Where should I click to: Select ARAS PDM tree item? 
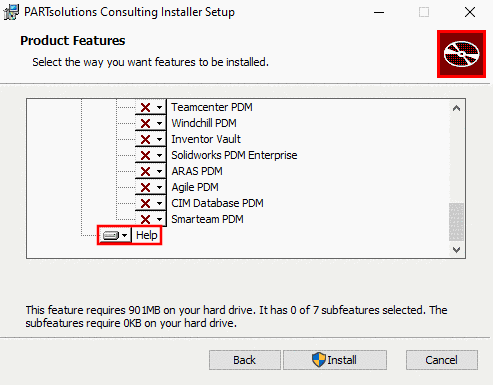(x=197, y=171)
